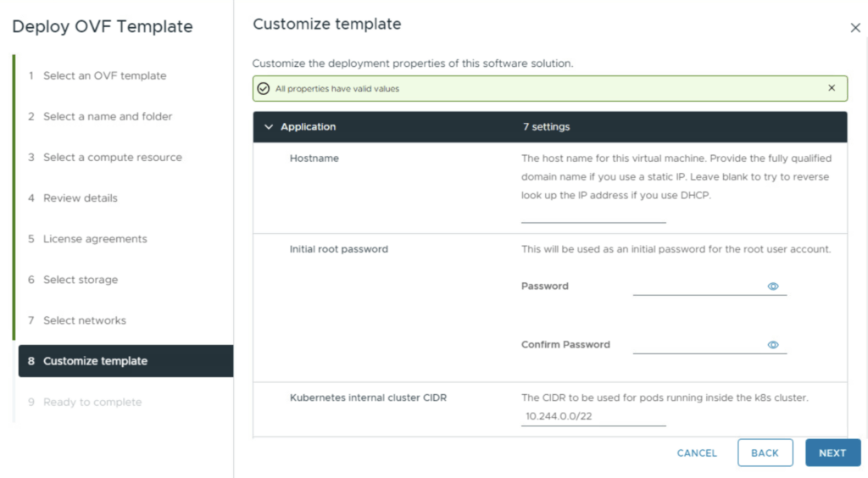
Task: Click the green checkmark validation icon
Action: tap(264, 89)
